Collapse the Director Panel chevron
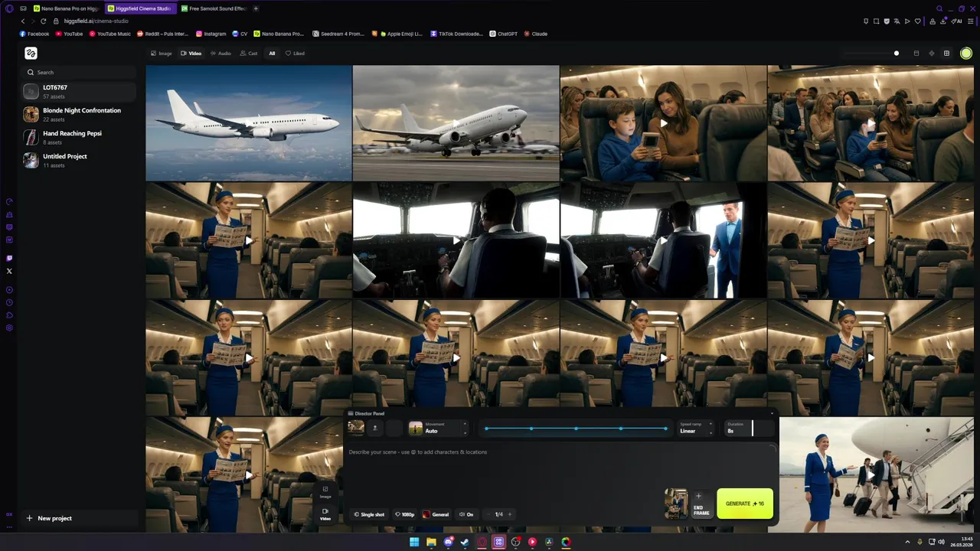The image size is (980, 551). tap(771, 413)
